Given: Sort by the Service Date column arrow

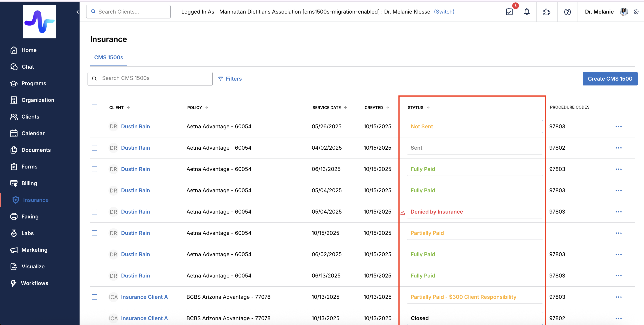Looking at the screenshot, I should tap(346, 107).
